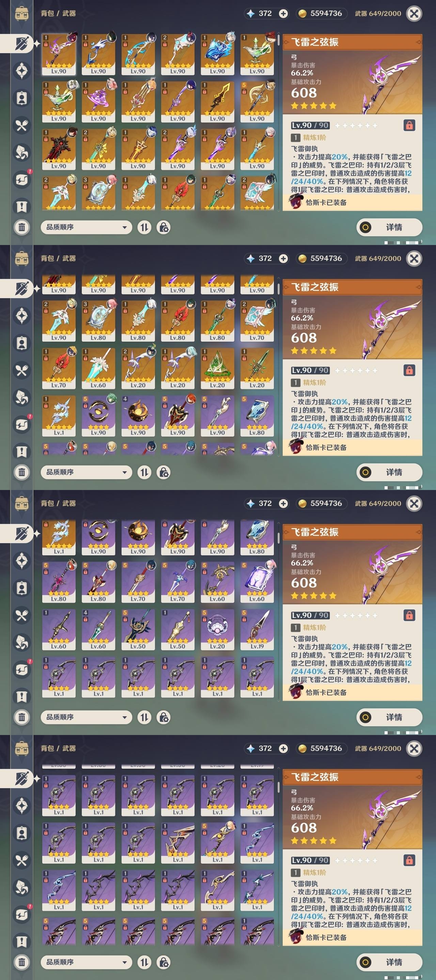This screenshot has height=980, width=436.
Task: Open the 品质顺序 dropdown in the third panel
Action: point(87,718)
